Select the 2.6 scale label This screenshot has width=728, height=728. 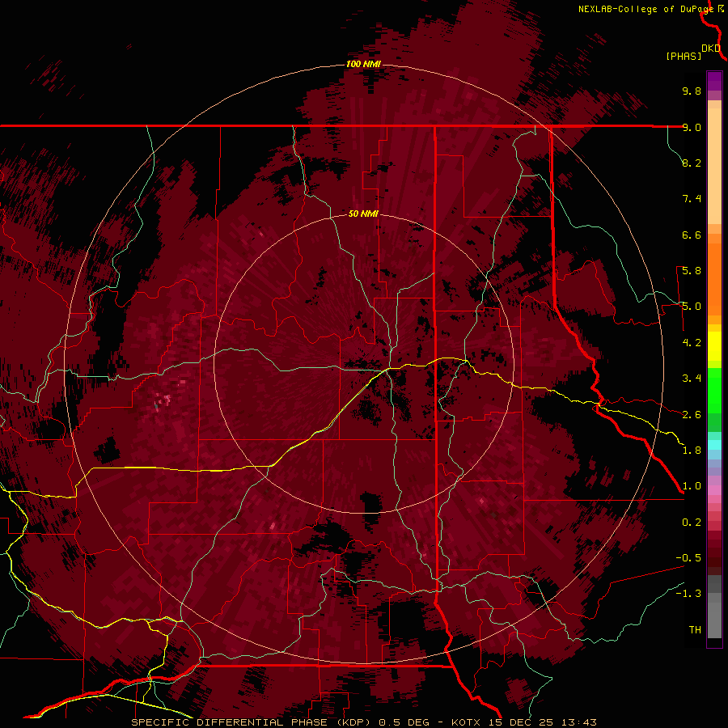click(x=692, y=415)
